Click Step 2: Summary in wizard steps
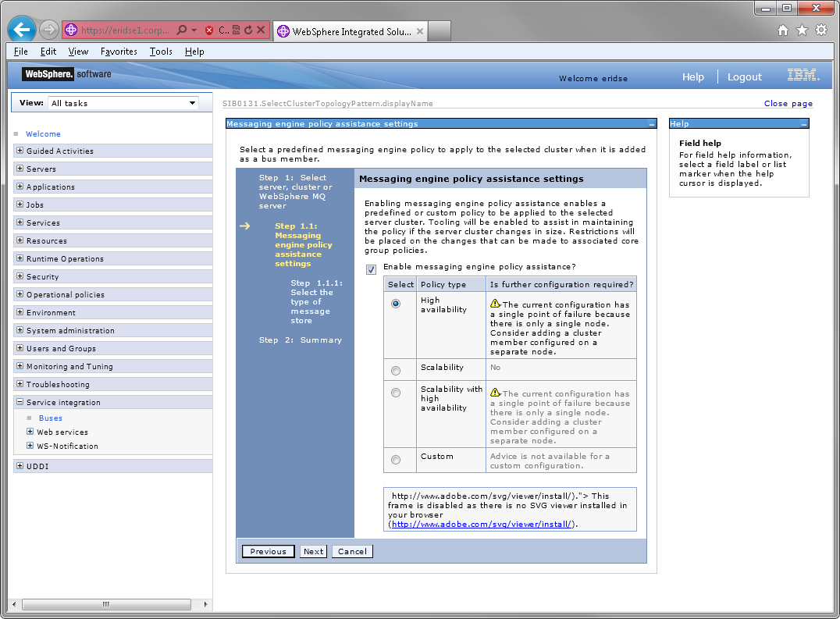This screenshot has height=619, width=840. click(x=300, y=340)
